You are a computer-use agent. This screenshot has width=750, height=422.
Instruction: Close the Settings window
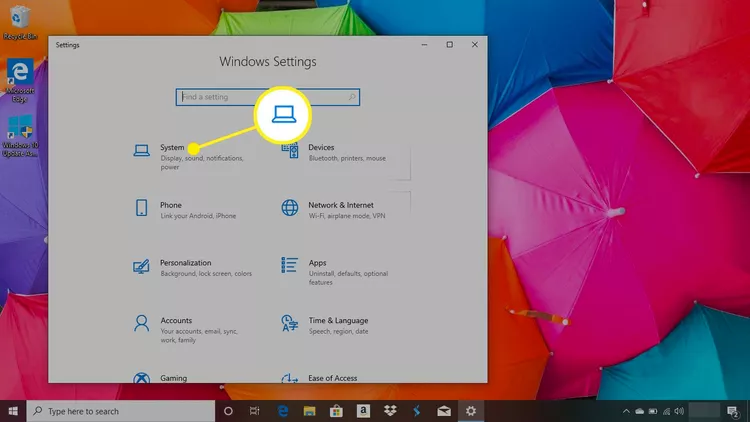[474, 44]
